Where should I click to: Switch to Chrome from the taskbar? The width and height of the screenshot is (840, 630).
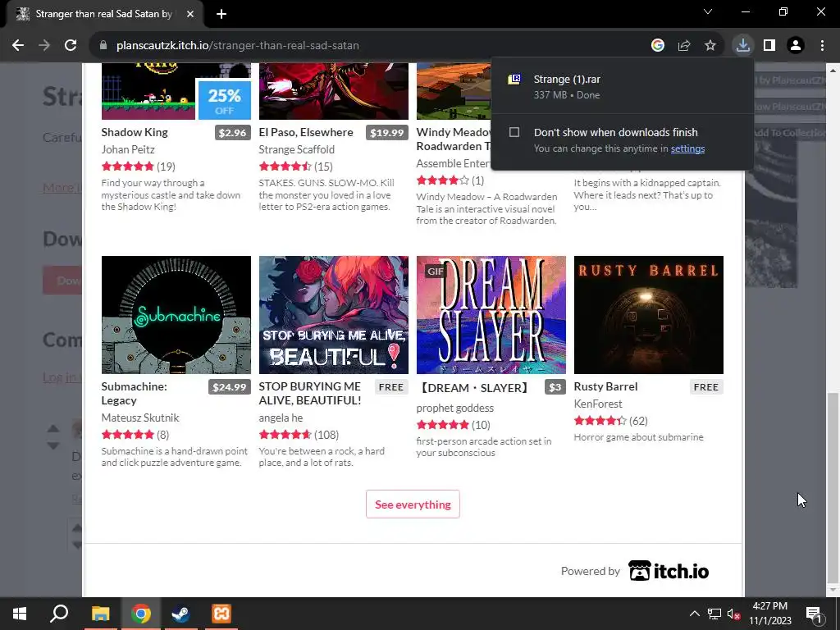pos(141,614)
